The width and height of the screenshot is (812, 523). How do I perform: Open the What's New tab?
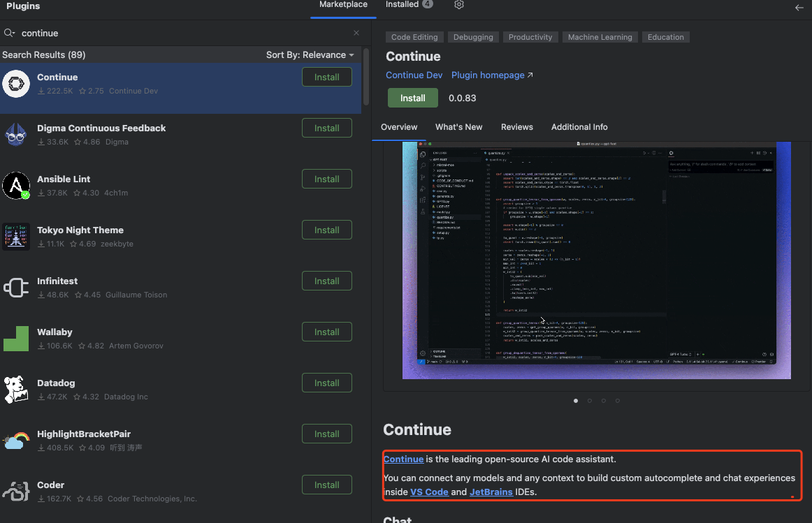coord(459,127)
